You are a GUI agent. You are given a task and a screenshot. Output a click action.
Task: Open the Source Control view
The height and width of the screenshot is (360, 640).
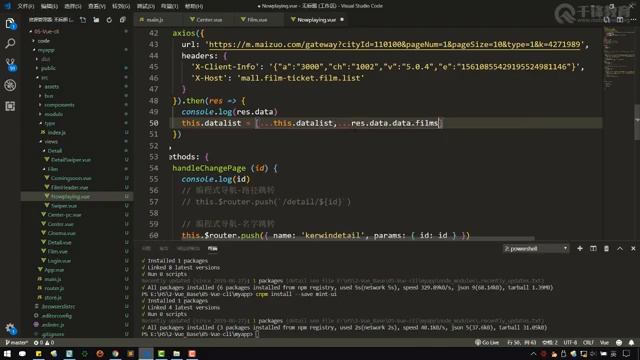pyautogui.click(x=10, y=64)
